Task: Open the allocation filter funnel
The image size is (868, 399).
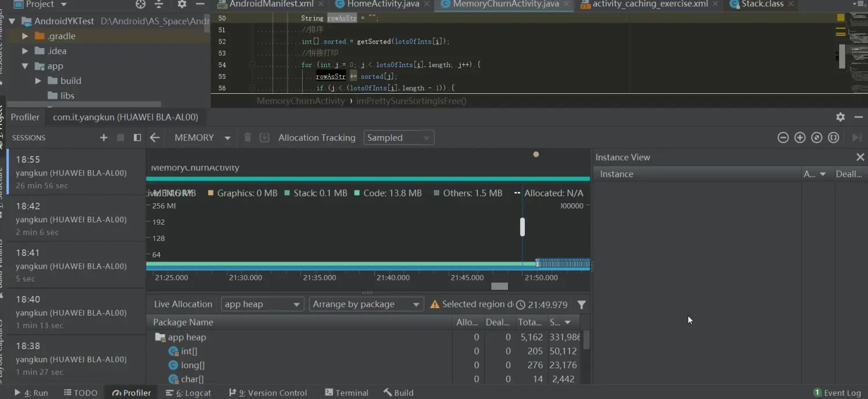Action: pos(582,304)
